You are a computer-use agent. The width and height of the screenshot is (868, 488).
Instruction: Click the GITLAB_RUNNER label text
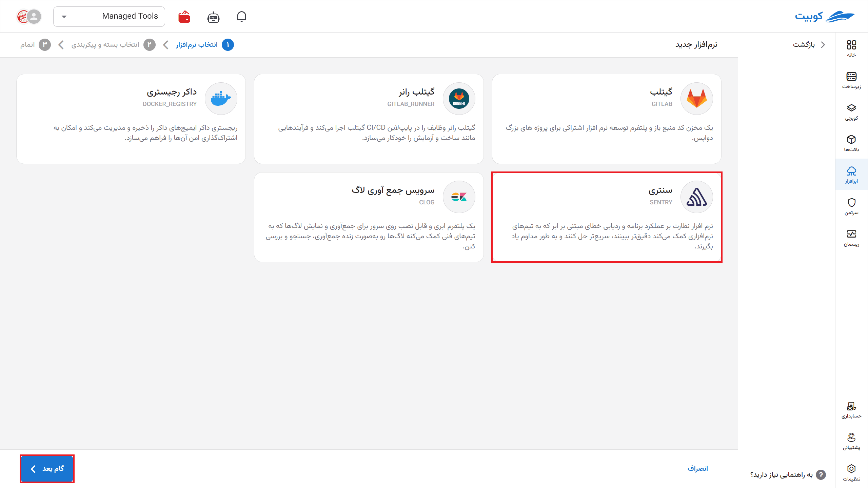(x=411, y=104)
